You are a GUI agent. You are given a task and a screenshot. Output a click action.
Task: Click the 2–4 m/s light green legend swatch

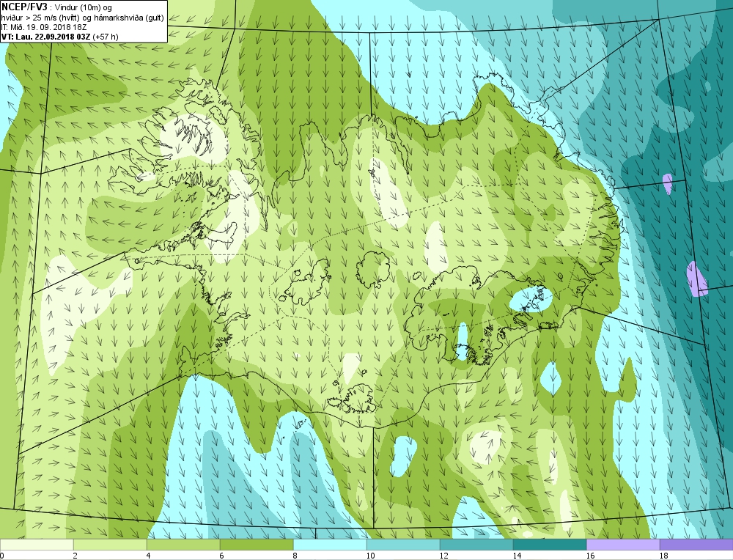click(110, 545)
